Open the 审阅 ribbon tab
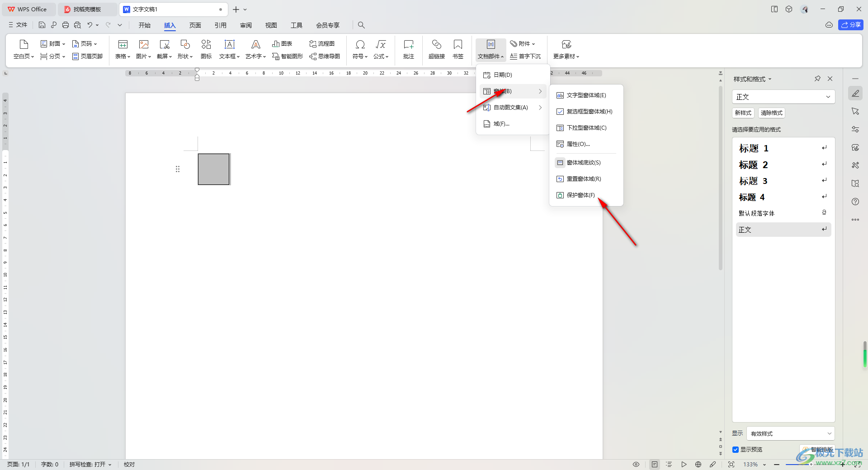Viewport: 868px width, 470px height. tap(246, 25)
